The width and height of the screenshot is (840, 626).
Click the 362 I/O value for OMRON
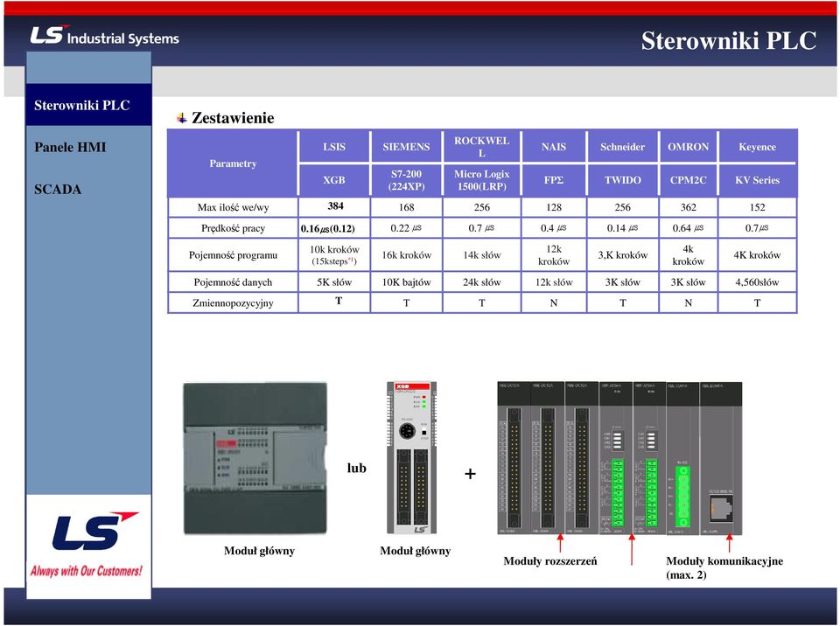(x=689, y=207)
